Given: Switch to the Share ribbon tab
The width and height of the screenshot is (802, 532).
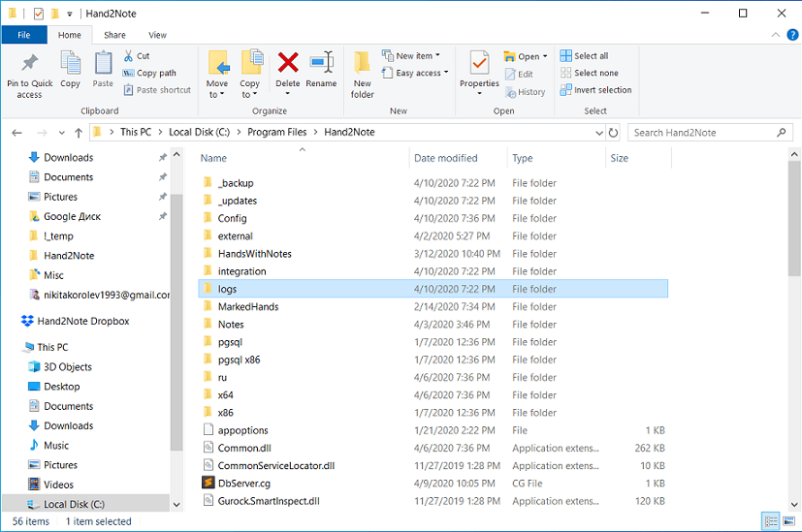Looking at the screenshot, I should tap(114, 35).
